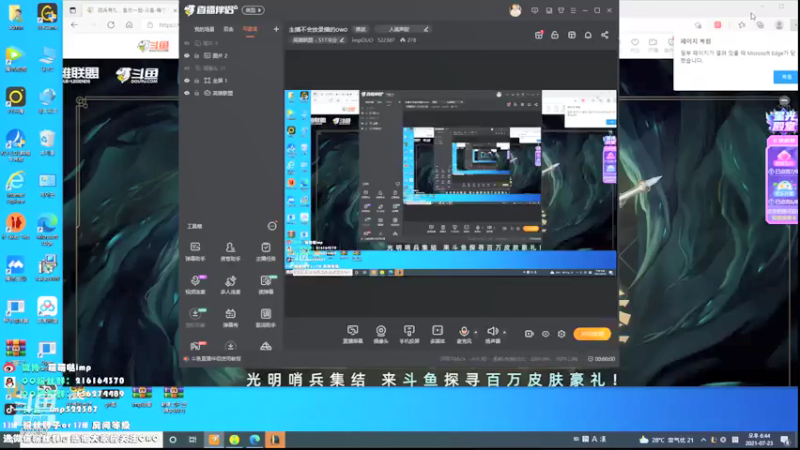Hide the 全屏 1 source via eye icon
This screenshot has width=800, height=450.
click(x=187, y=81)
